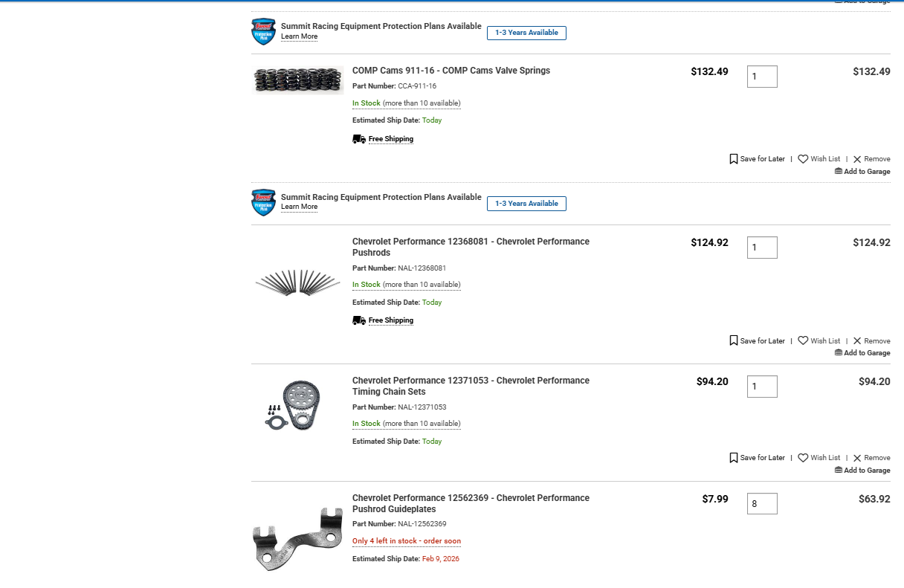Image resolution: width=904 pixels, height=588 pixels.
Task: Click the heart icon for Timing Chain Sets
Action: click(803, 458)
